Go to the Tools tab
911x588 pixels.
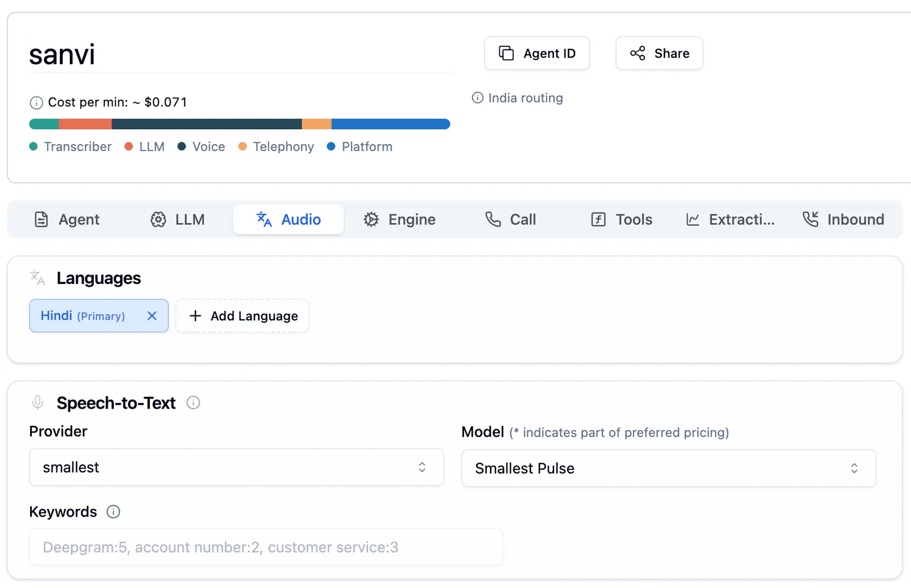click(622, 219)
